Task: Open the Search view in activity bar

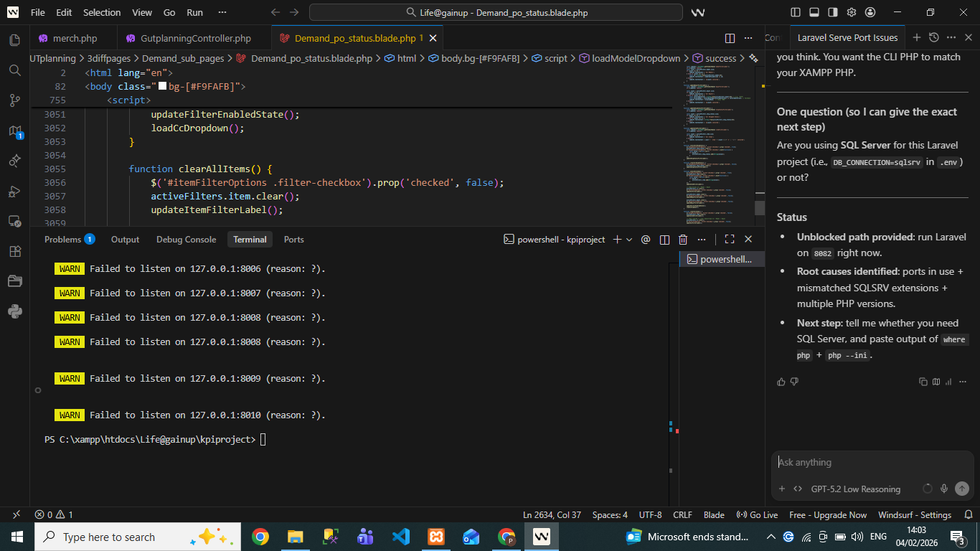Action: click(14, 70)
